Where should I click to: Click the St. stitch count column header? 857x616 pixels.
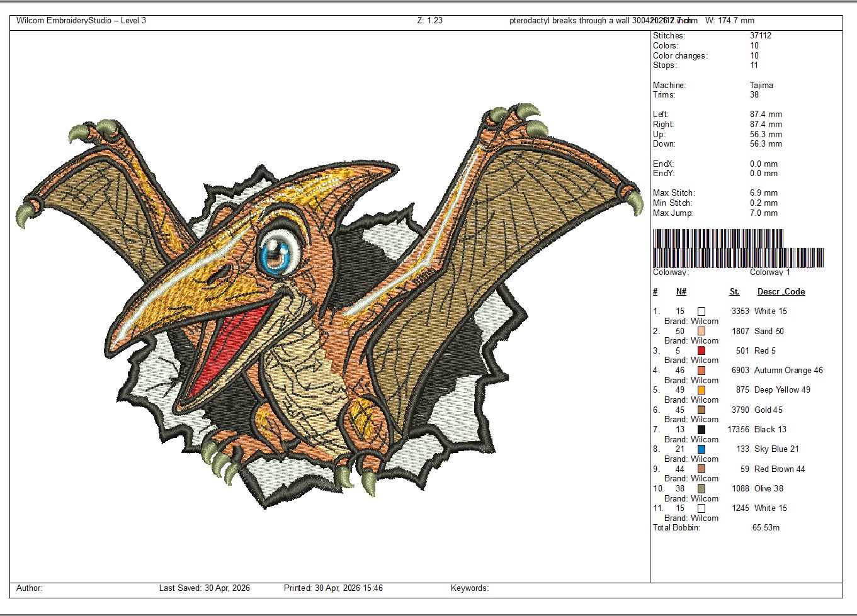pos(734,292)
